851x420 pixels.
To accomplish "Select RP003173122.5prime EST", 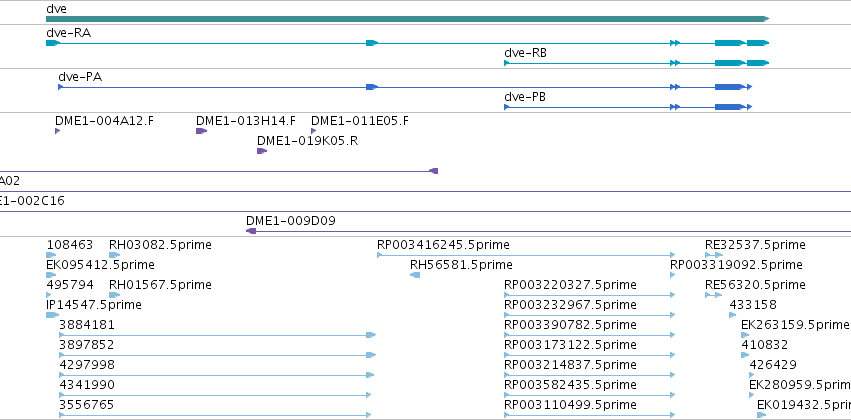I will (570, 345).
